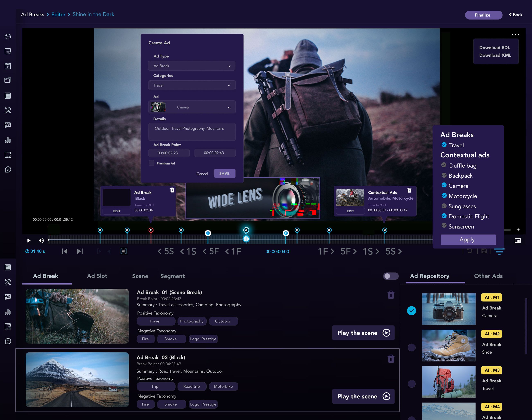Mute the audio with the speaker icon
The height and width of the screenshot is (420, 532).
coord(41,241)
